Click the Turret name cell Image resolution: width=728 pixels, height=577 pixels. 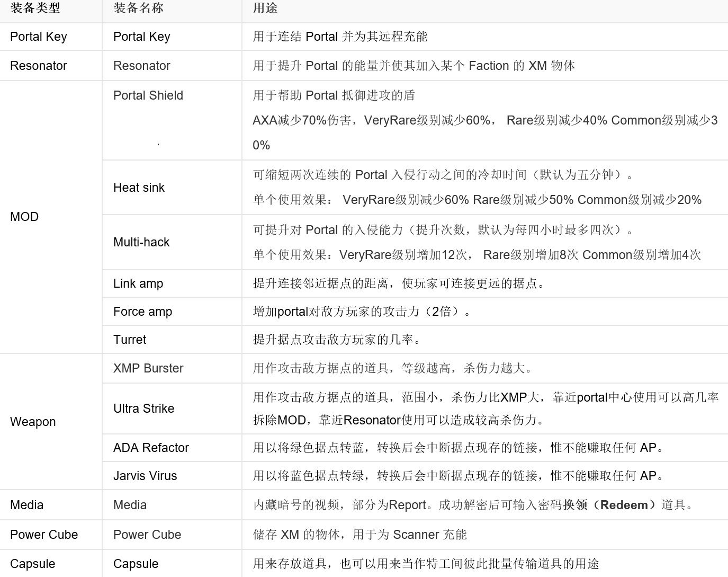click(x=130, y=340)
